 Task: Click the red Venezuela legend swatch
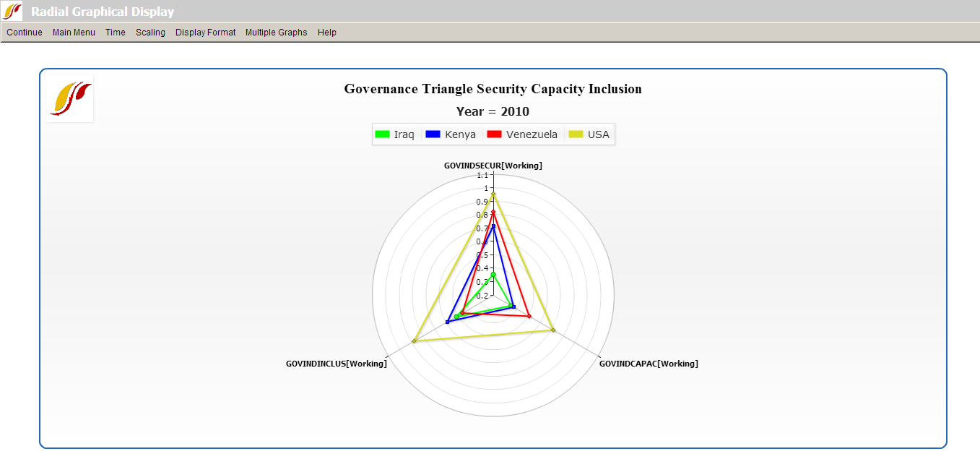pos(495,134)
